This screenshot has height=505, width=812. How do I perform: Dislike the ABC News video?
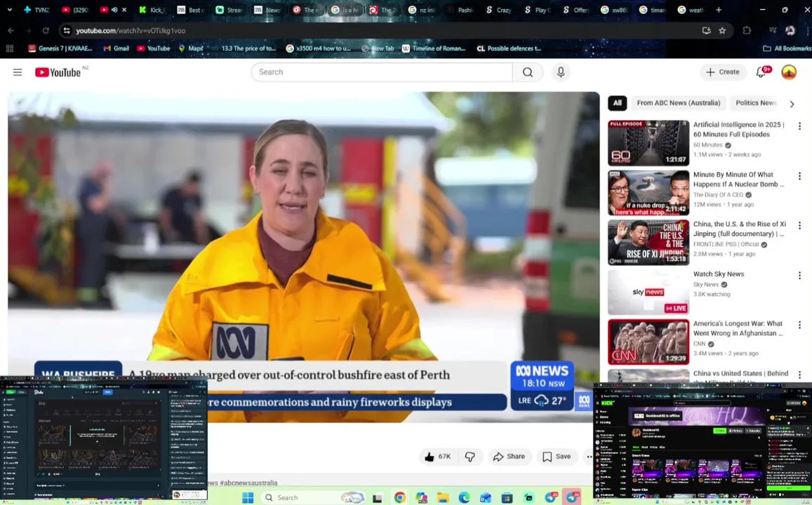470,457
